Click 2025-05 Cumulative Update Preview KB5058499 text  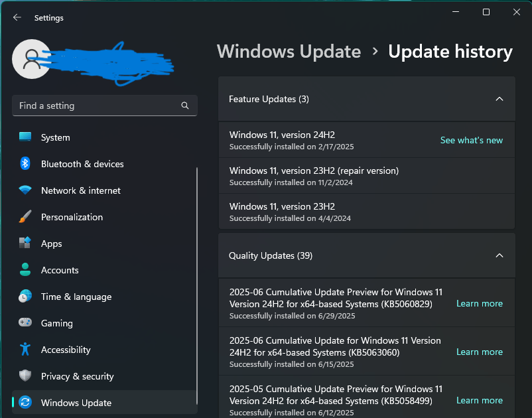click(x=336, y=395)
